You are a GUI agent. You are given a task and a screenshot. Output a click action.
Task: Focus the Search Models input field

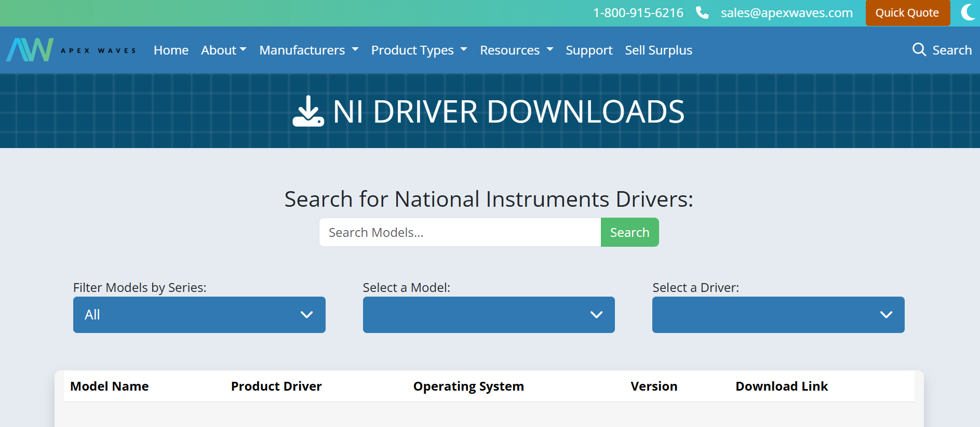(x=460, y=232)
